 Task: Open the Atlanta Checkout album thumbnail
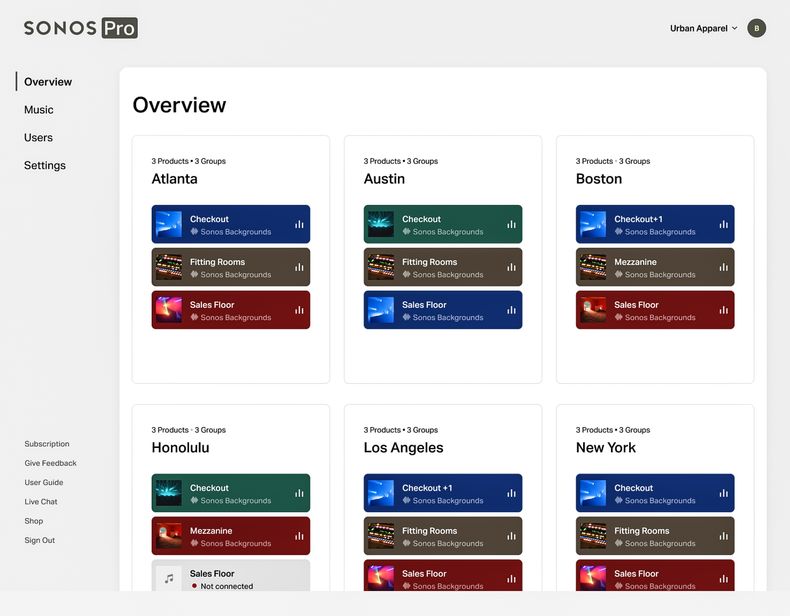click(169, 224)
